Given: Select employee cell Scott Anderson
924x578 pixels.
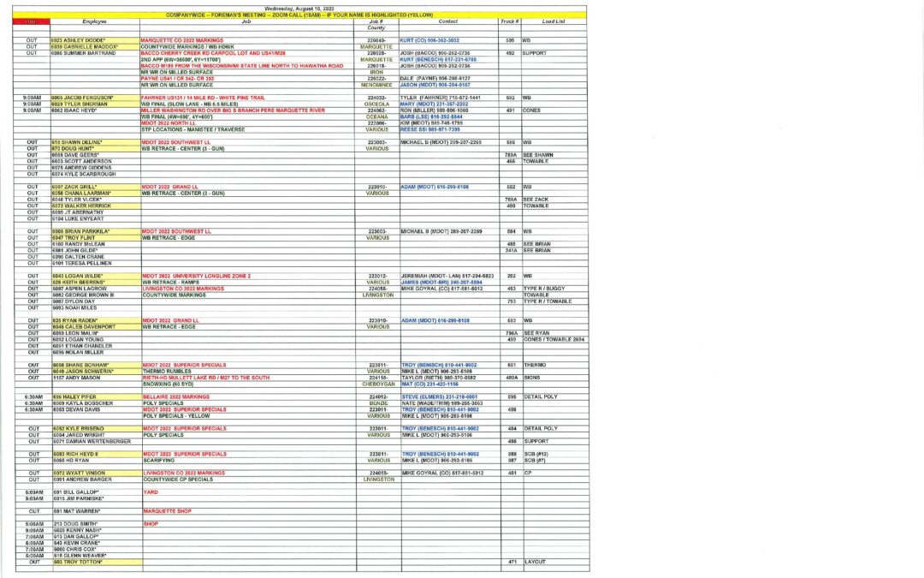Looking at the screenshot, I should (x=96, y=162).
